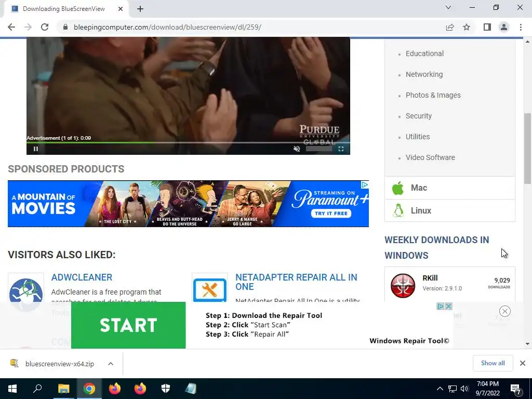Open notification center

click(516, 389)
